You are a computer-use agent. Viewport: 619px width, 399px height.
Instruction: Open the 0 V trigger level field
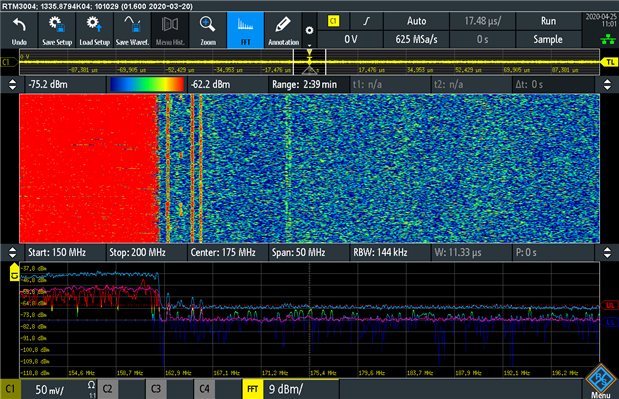350,39
